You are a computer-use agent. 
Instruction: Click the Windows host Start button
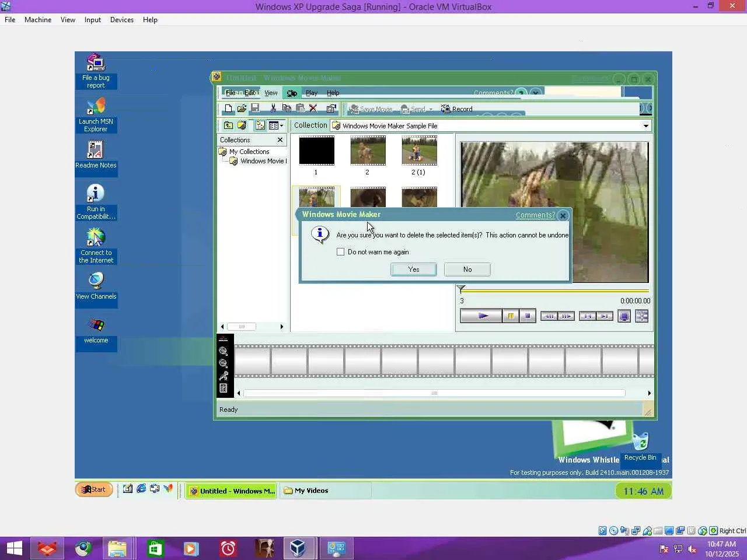click(x=15, y=548)
